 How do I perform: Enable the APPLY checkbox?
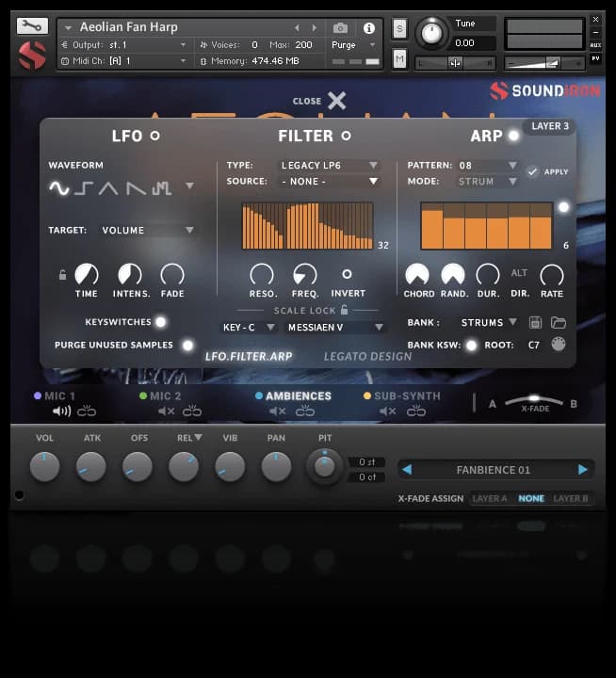[533, 171]
